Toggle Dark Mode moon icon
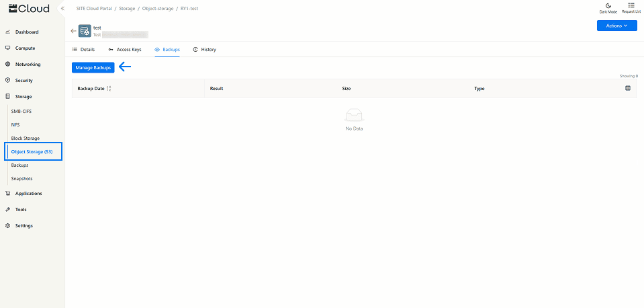 608,5
